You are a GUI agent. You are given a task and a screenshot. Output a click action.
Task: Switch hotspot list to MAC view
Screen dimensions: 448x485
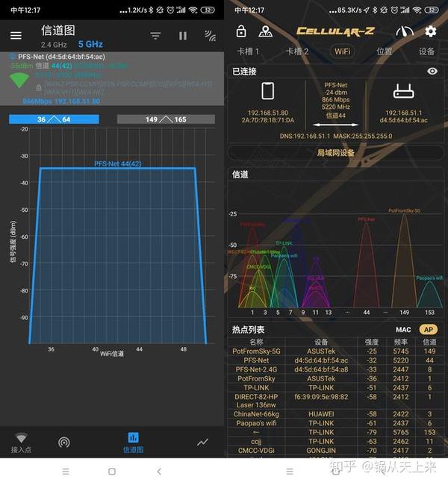coord(403,330)
